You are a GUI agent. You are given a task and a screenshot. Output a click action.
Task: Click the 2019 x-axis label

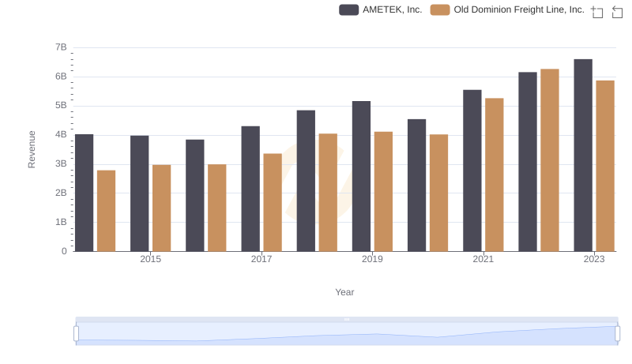click(x=372, y=259)
